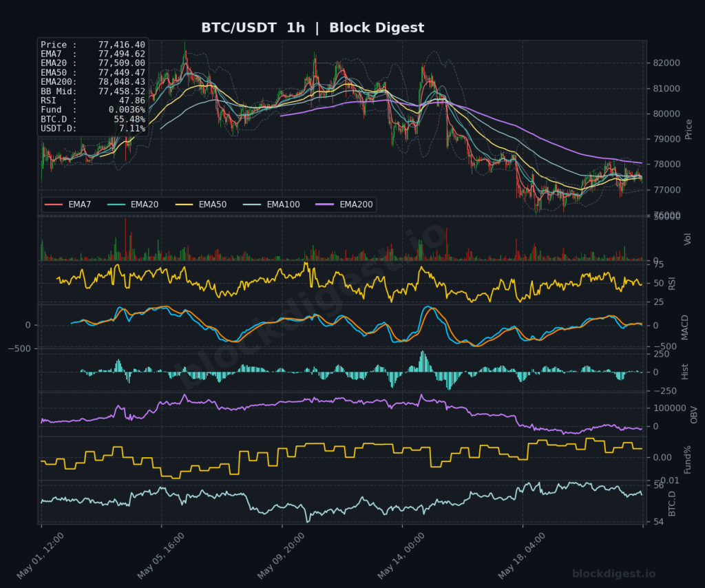Viewport: 705px width, 588px height.
Task: Click the May 14, 00:00 date label
Action: pos(401,556)
